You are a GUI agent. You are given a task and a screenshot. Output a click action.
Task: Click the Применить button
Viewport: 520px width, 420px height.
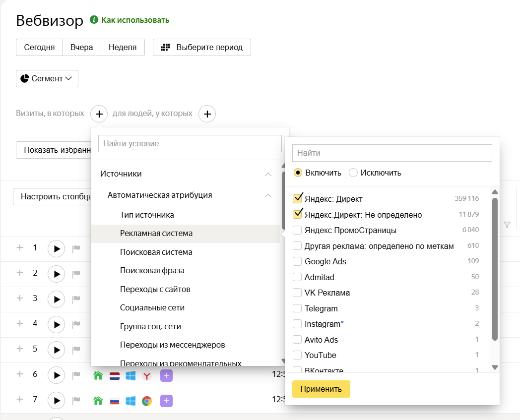tap(321, 389)
